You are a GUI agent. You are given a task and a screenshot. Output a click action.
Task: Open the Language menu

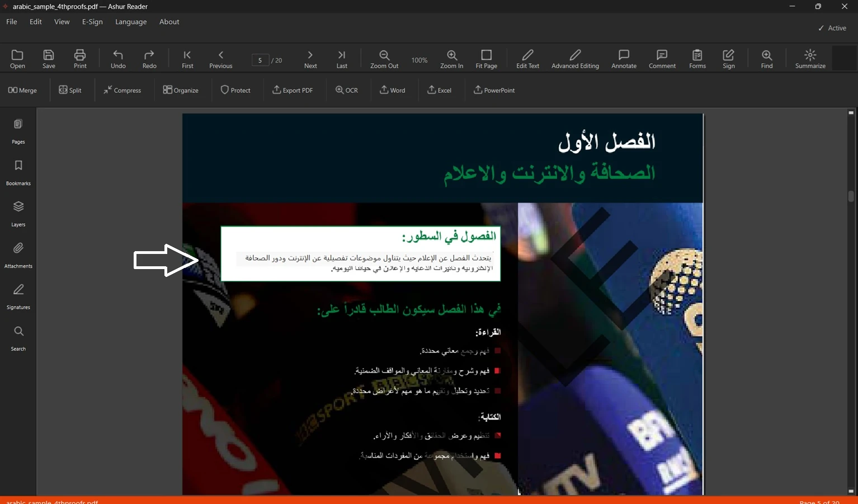pos(131,22)
